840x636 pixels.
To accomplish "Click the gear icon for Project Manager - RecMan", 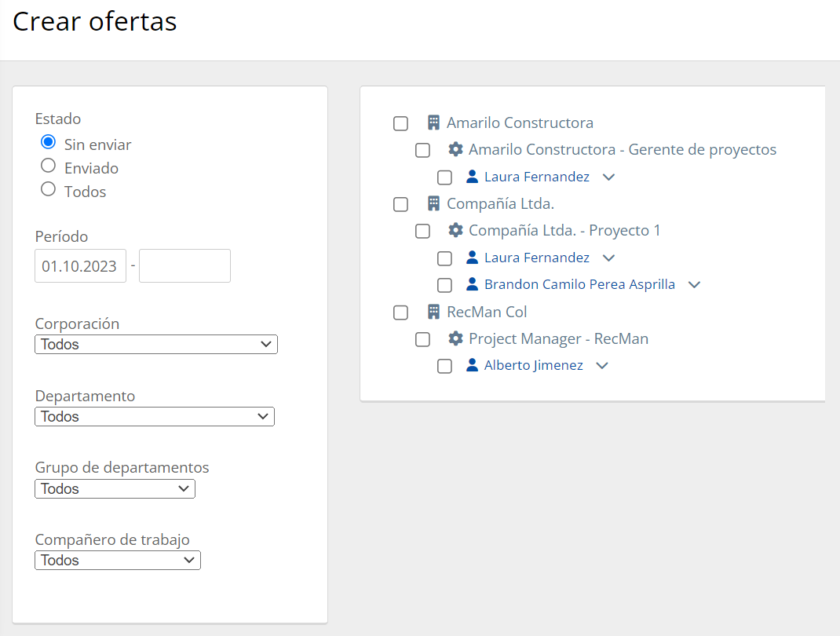I will coord(455,339).
